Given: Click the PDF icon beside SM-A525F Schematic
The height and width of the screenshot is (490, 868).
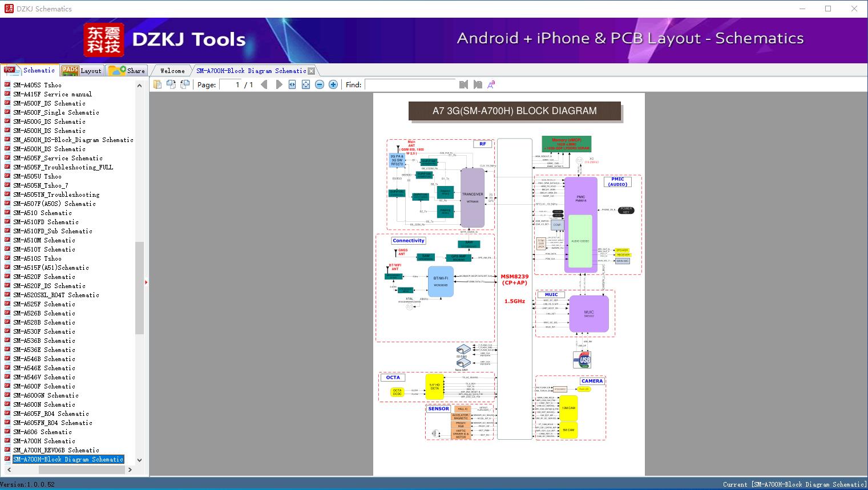Looking at the screenshot, I should tap(7, 304).
